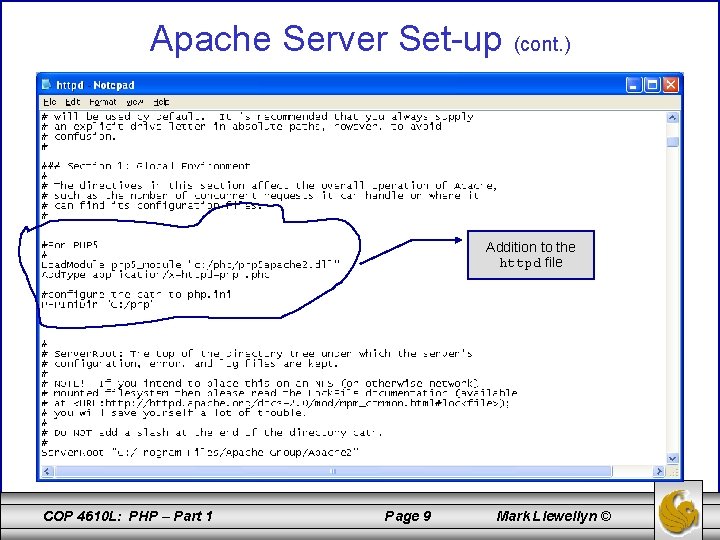Maximize the httpd Notepad window
The width and height of the screenshot is (720, 540).
click(652, 85)
